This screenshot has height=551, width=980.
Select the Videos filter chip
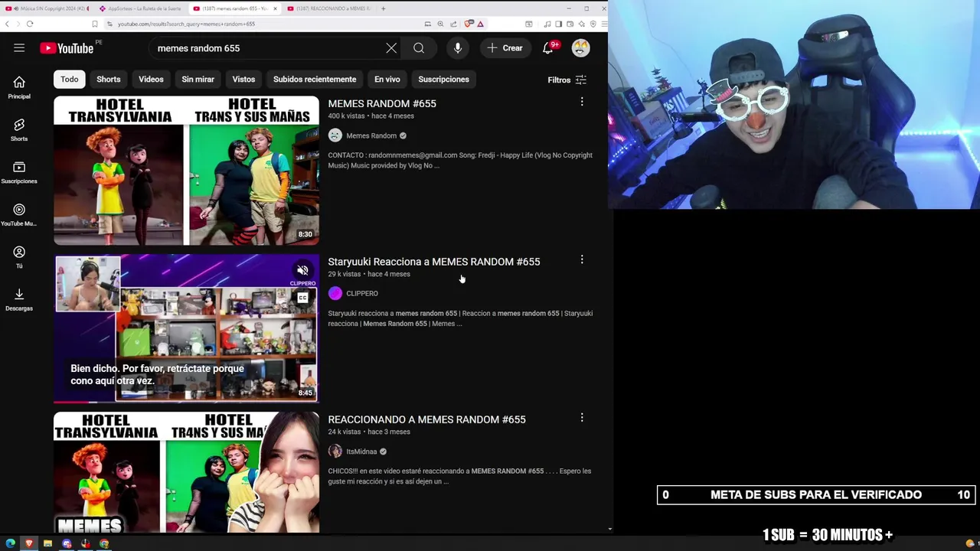151,80
